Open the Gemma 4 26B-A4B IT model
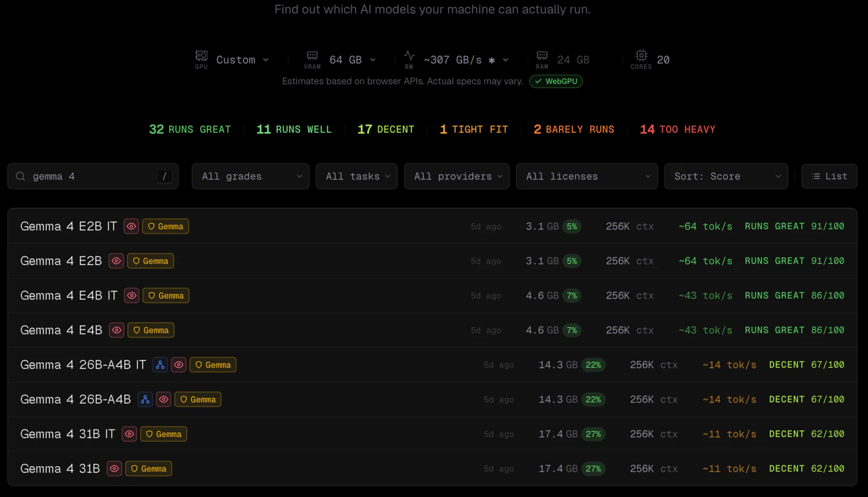Viewport: 868px width, 497px height. click(432, 365)
